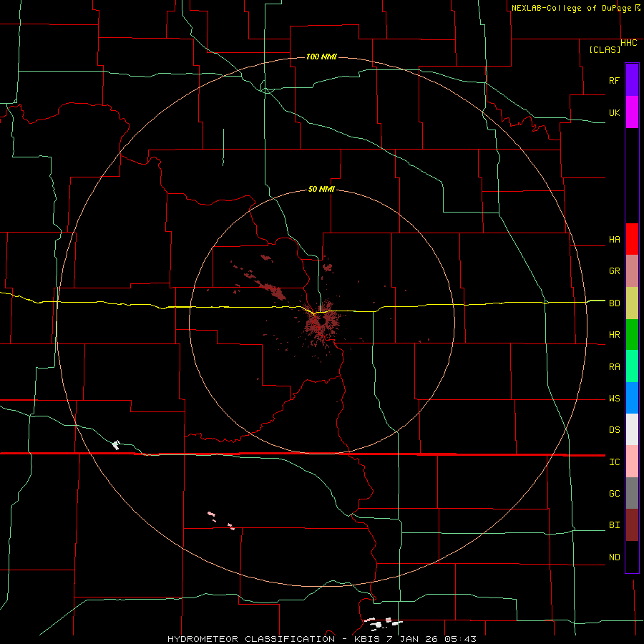Viewport: 644px width, 644px height.
Task: Click the white dry snow echoes at the bottom edge
Action: click(383, 623)
